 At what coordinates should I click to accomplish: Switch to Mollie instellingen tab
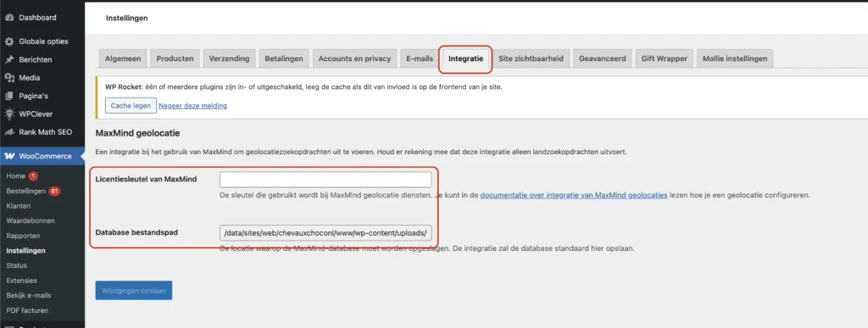pos(735,58)
